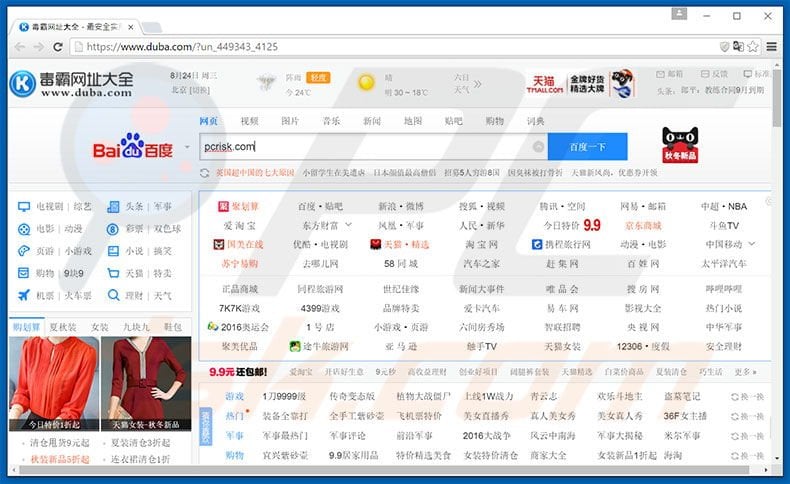Clear the search box with the X icon
Image resolution: width=790 pixels, height=484 pixels.
click(x=538, y=147)
